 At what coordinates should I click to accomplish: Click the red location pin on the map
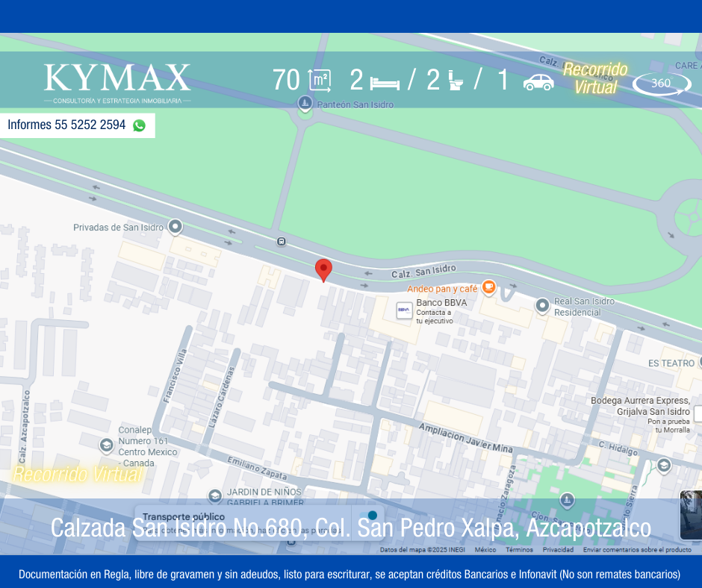point(323,270)
